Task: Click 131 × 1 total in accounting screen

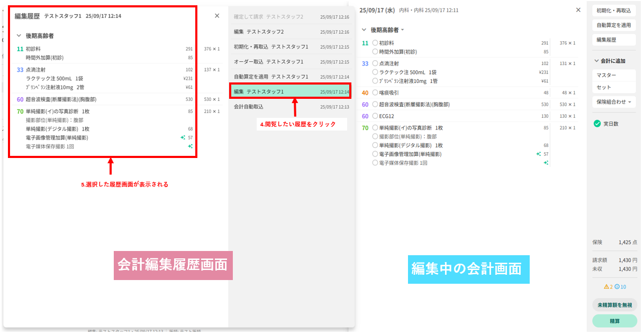Action: point(567,63)
